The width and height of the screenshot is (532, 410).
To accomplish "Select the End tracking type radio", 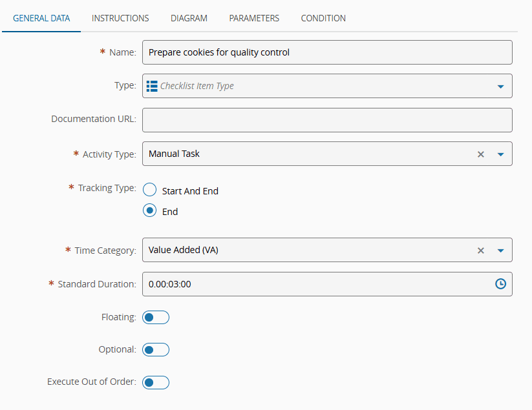I will (149, 211).
